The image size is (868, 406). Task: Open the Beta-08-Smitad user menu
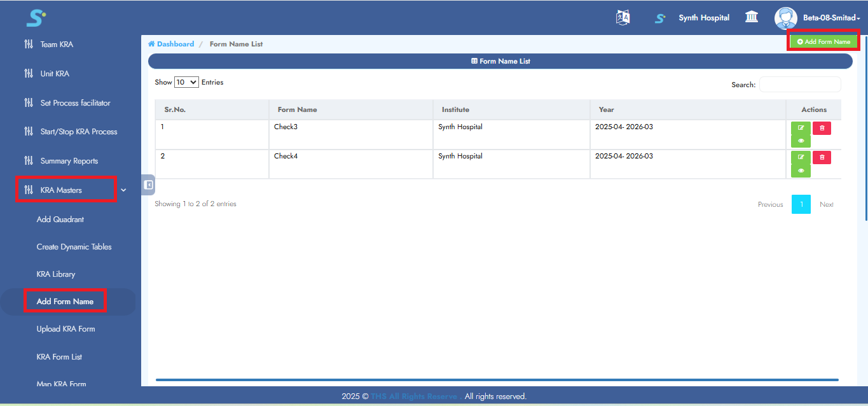click(832, 18)
